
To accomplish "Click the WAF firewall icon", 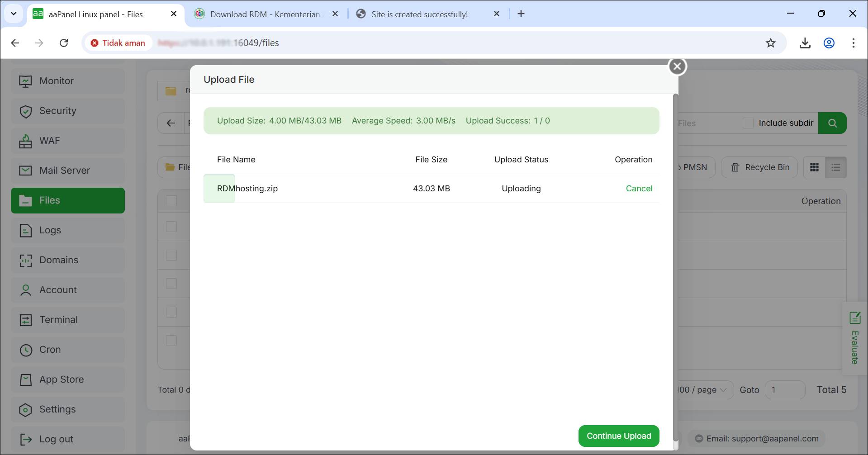I will (x=26, y=141).
